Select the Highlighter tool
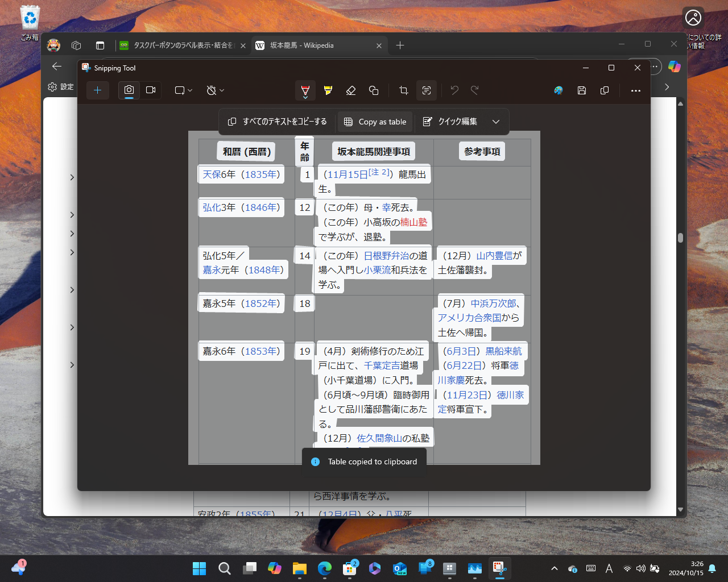 click(328, 90)
